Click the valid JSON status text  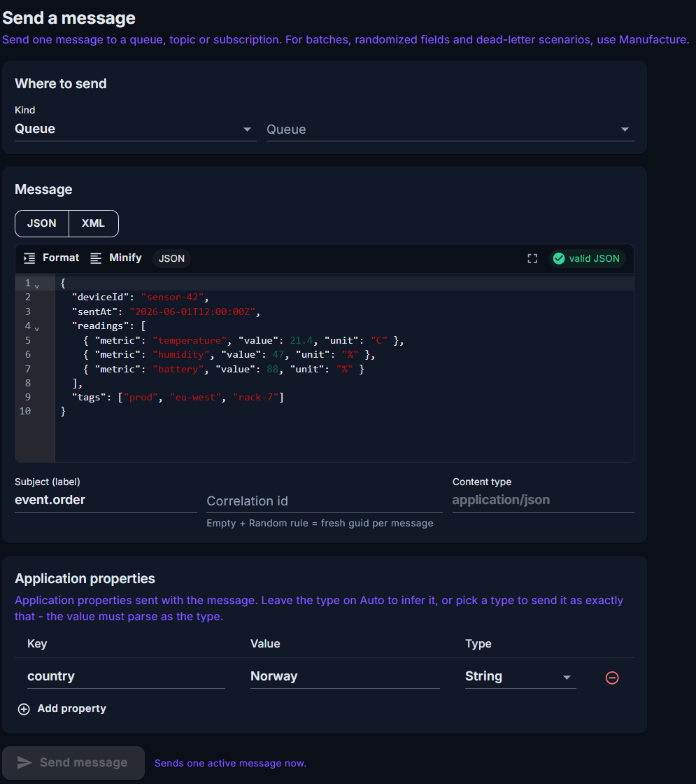coord(594,258)
